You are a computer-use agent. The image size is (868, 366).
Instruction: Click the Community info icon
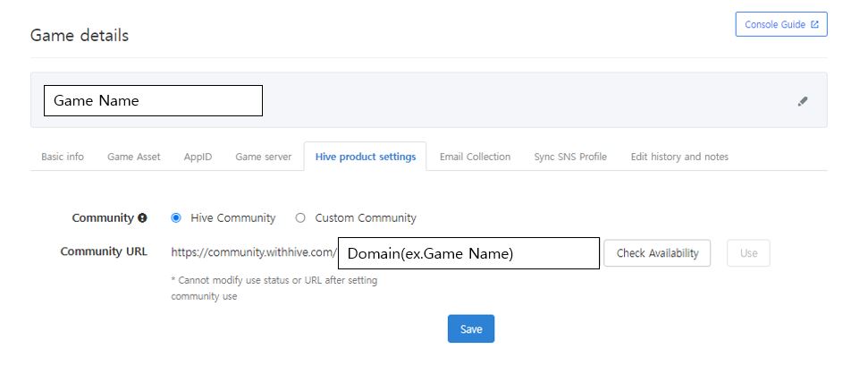point(142,218)
